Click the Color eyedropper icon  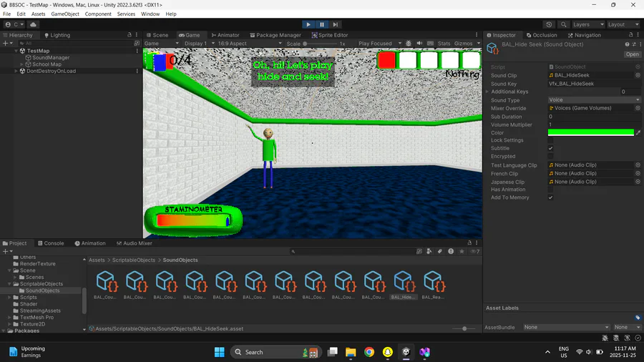638,132
